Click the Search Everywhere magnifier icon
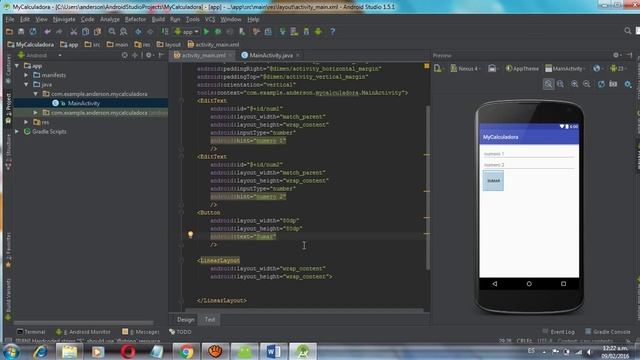Screen dimensions: 640x360 (627, 31)
